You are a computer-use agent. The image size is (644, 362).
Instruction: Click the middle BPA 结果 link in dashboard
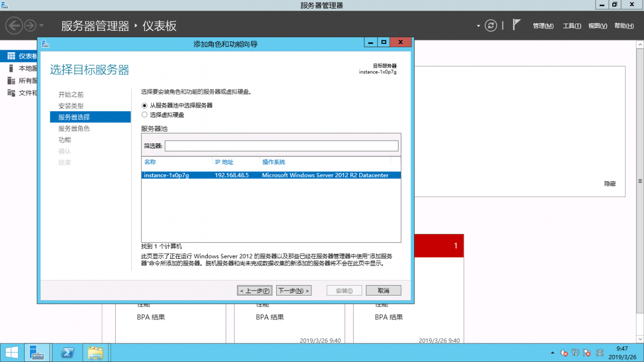pyautogui.click(x=270, y=317)
